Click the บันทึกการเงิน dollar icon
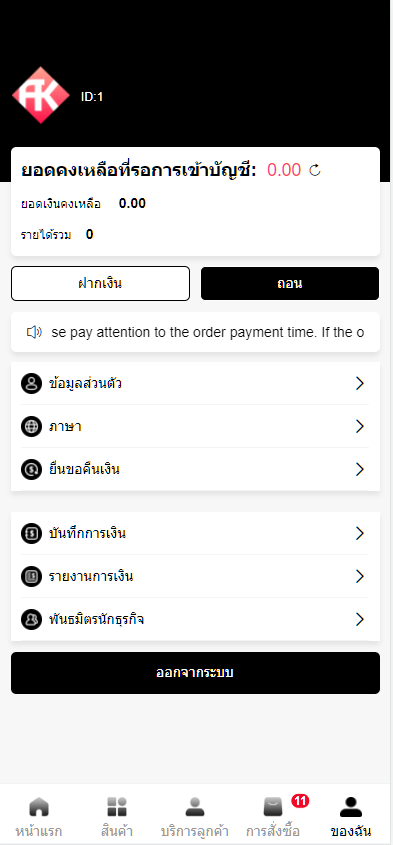393x845 pixels. click(31, 534)
